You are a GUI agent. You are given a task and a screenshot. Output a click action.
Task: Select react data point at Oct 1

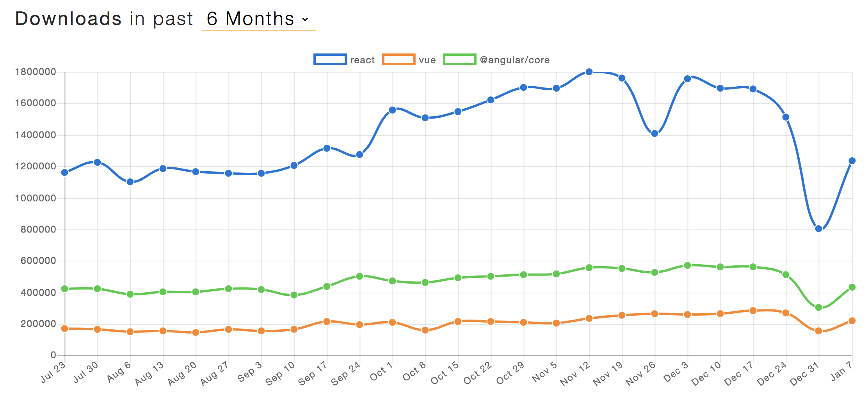[x=392, y=110]
